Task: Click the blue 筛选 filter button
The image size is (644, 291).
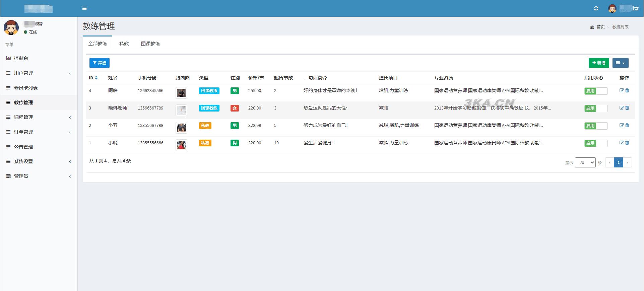Action: coord(100,63)
